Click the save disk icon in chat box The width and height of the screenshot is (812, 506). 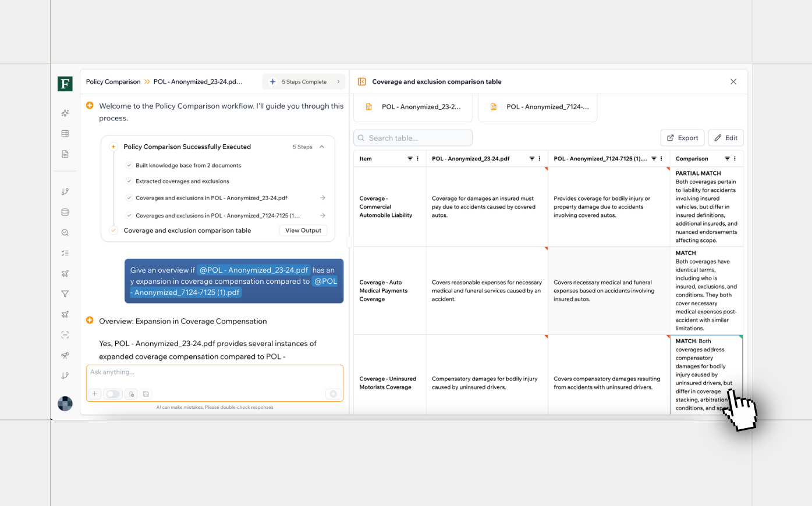(x=146, y=394)
